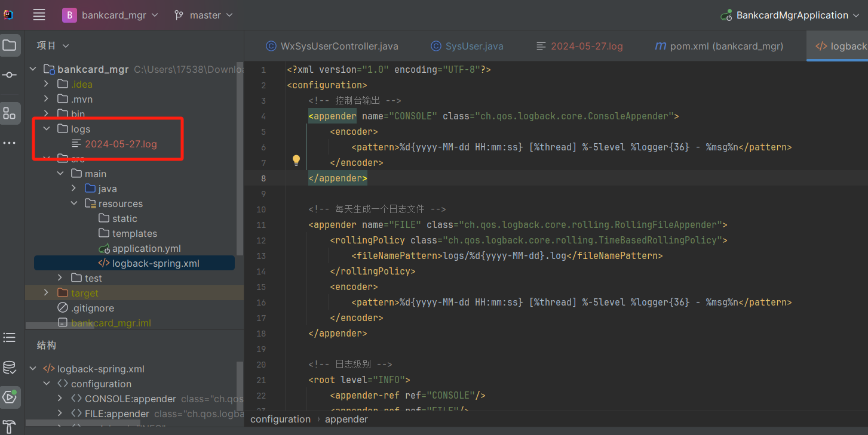Click the 控制台输出 comment line

(x=355, y=100)
